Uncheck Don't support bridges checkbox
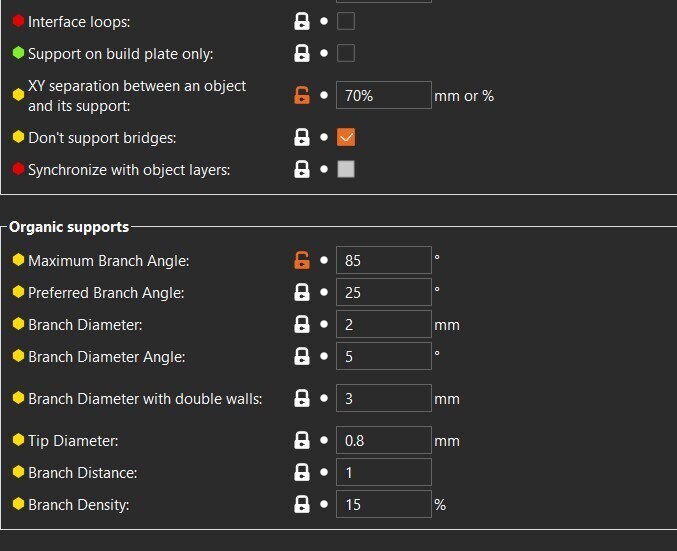 [x=346, y=138]
